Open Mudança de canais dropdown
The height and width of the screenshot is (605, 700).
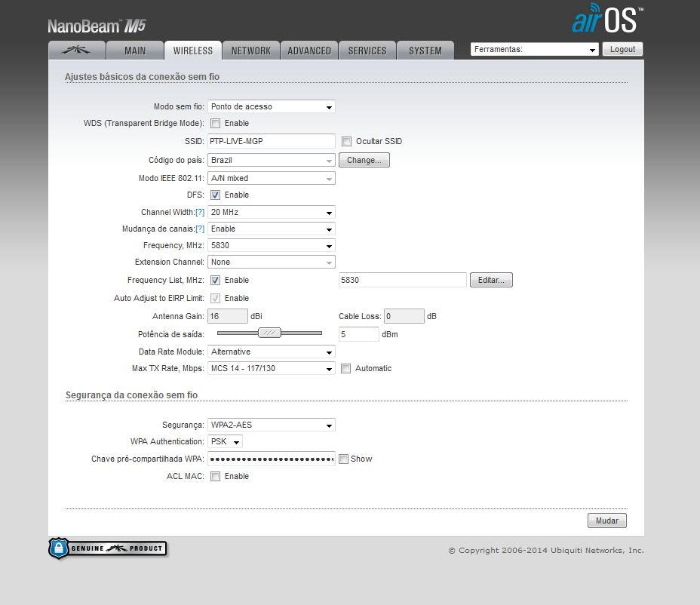[272, 229]
